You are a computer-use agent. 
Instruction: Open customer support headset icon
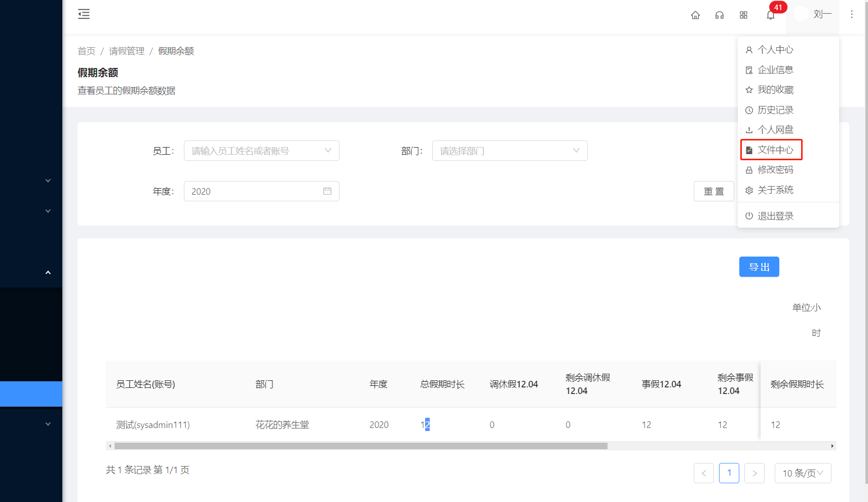point(720,15)
